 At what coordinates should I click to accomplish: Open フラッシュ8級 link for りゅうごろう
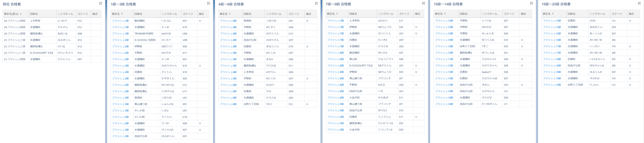click(x=335, y=59)
